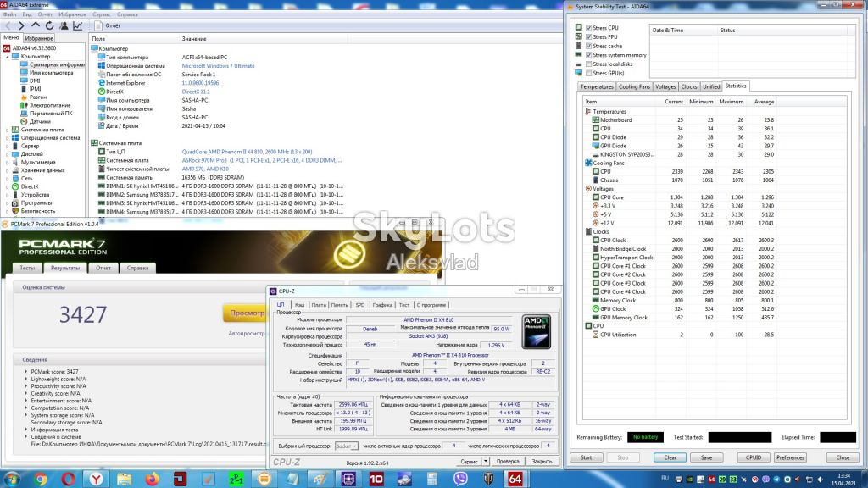The height and width of the screenshot is (488, 868).
Task: Toggle the Stress CPU checkbox
Action: pos(589,28)
